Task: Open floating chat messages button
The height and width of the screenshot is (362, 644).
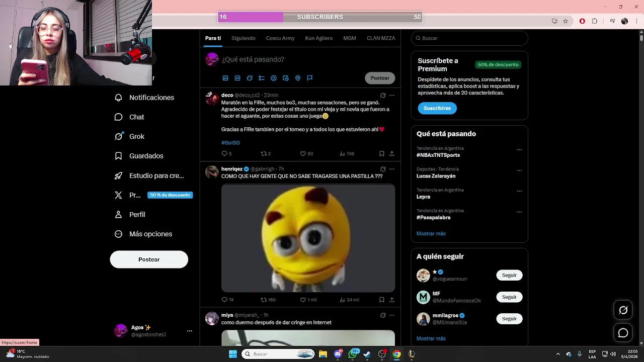Action: (623, 333)
